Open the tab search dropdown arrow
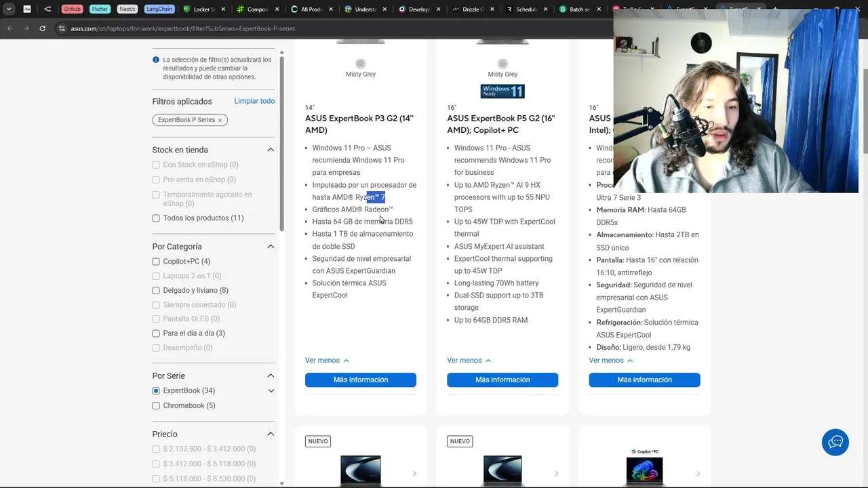Viewport: 868px width, 488px height. coord(9,9)
